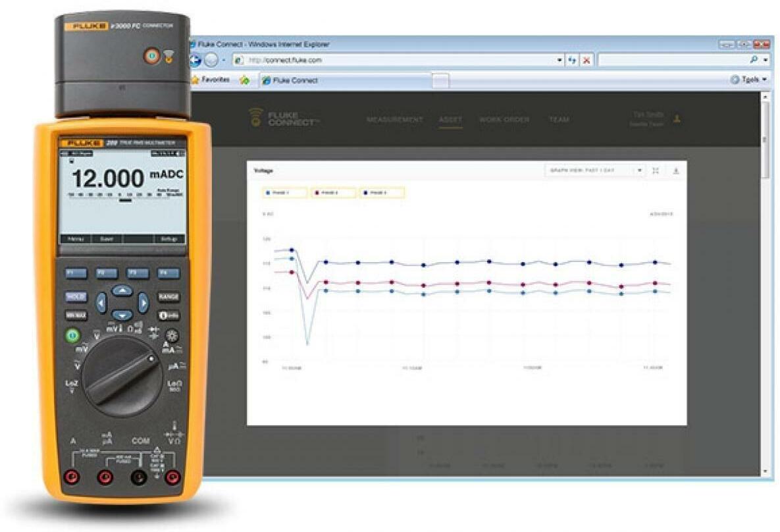Click the Add to Favorites bar icon
780x532 pixels.
point(244,80)
